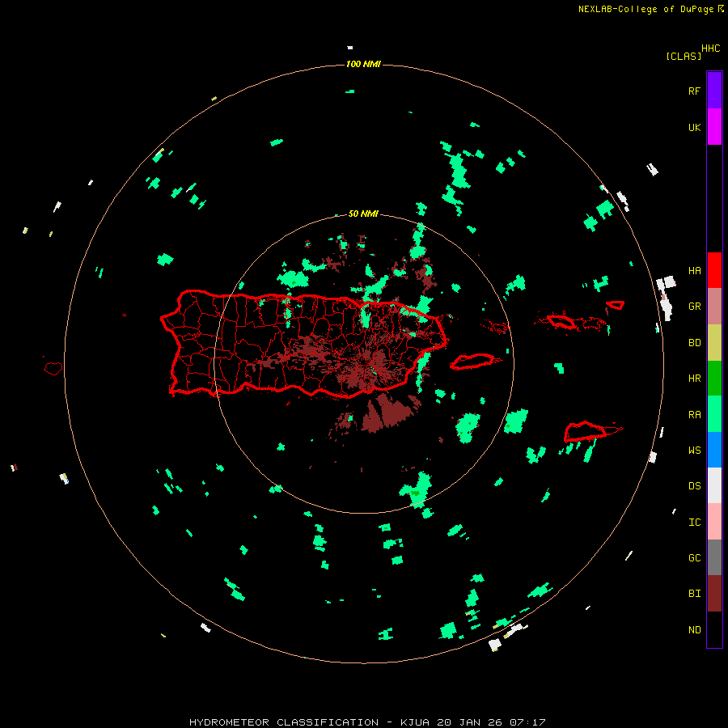Click the RA legend label
The image size is (728, 728).
pyautogui.click(x=694, y=415)
